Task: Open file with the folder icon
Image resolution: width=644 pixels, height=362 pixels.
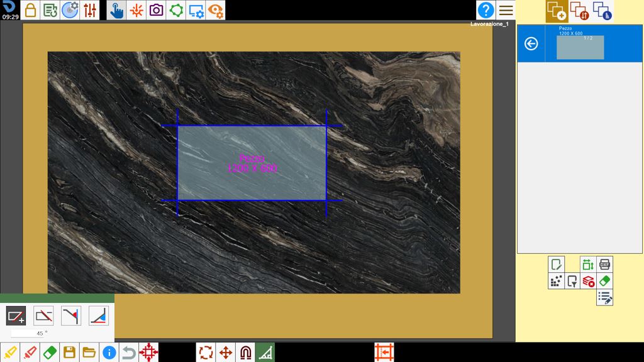Action: (89, 353)
